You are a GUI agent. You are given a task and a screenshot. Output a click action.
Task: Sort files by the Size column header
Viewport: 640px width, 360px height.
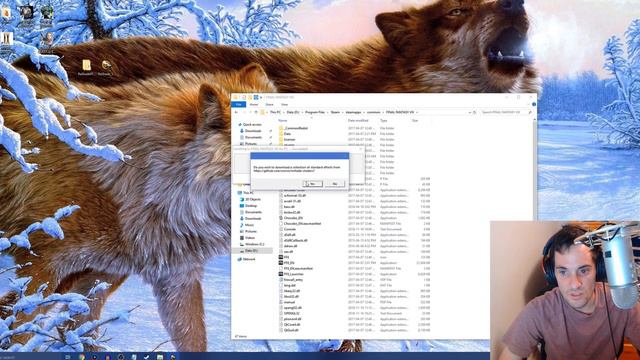(415, 121)
